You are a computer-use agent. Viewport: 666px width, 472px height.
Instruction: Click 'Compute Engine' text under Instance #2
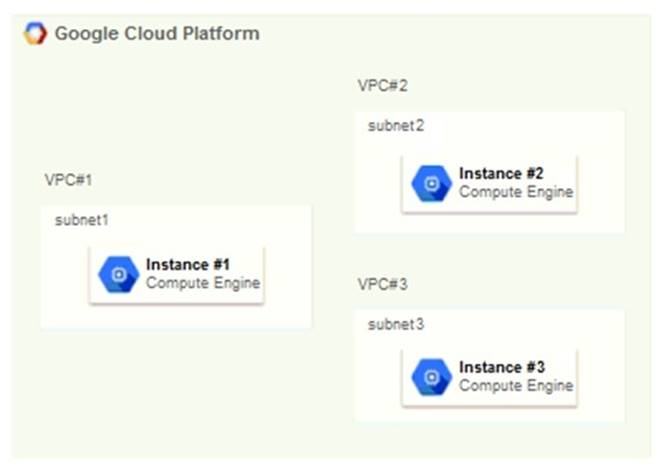(516, 192)
